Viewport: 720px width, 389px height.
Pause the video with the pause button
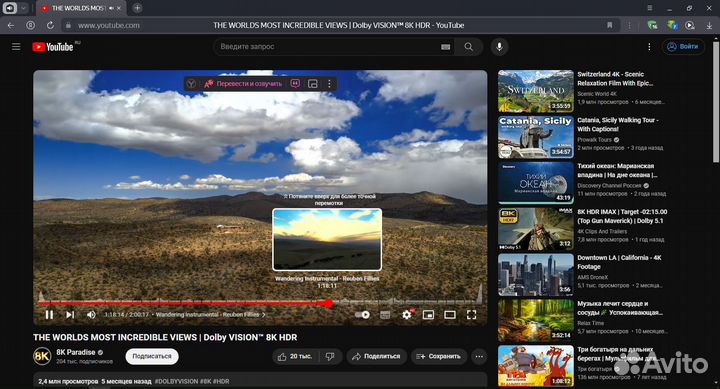click(x=49, y=315)
